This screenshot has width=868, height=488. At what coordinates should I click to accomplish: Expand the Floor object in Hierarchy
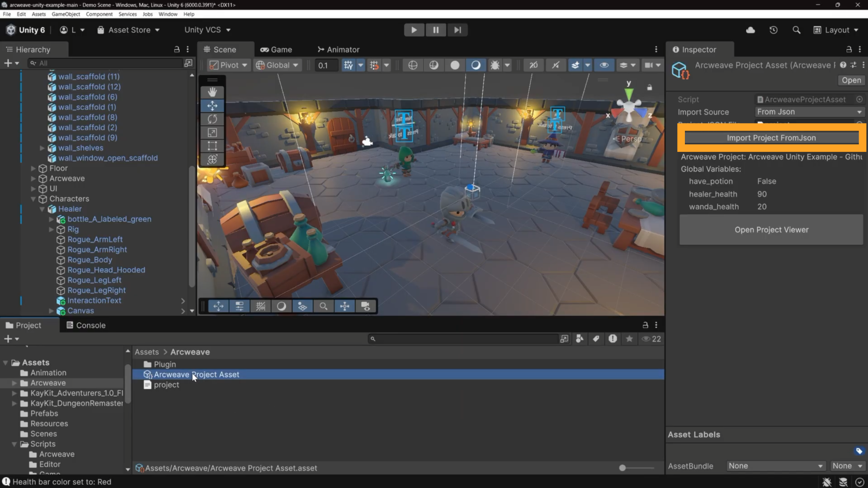33,168
